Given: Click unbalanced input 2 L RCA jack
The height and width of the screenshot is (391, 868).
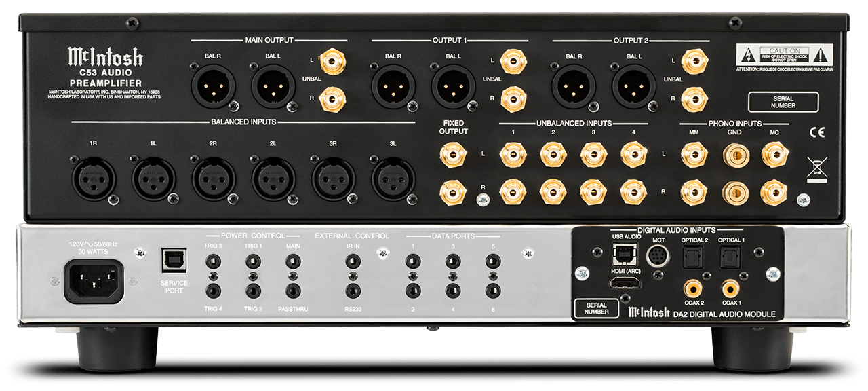Looking at the screenshot, I should (x=553, y=155).
